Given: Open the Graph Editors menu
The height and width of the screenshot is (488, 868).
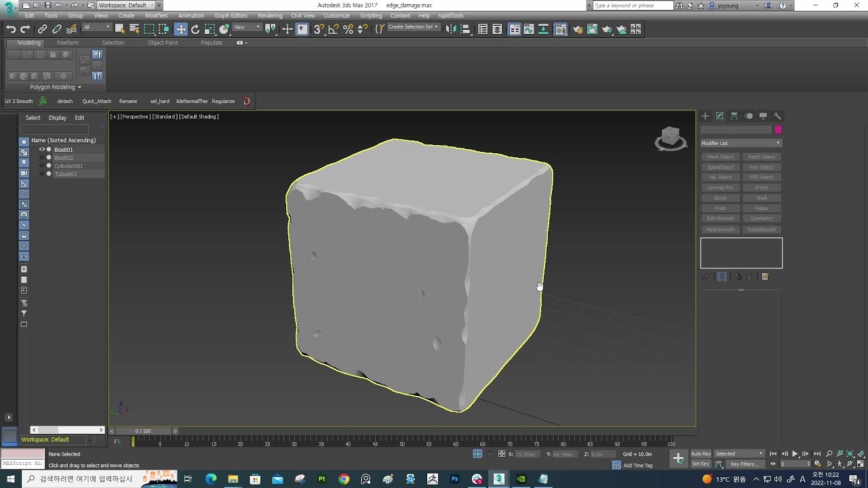Looking at the screenshot, I should click(x=231, y=16).
